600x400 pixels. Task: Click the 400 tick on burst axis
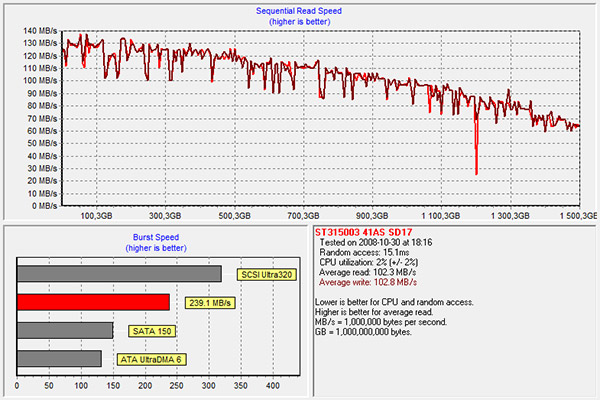pyautogui.click(x=273, y=385)
